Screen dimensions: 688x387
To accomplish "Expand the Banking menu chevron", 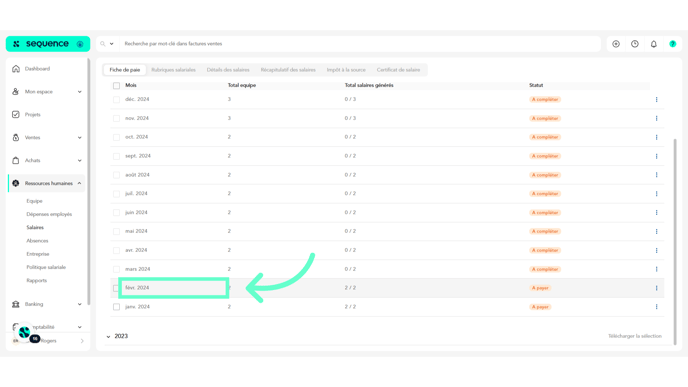I will pyautogui.click(x=79, y=304).
